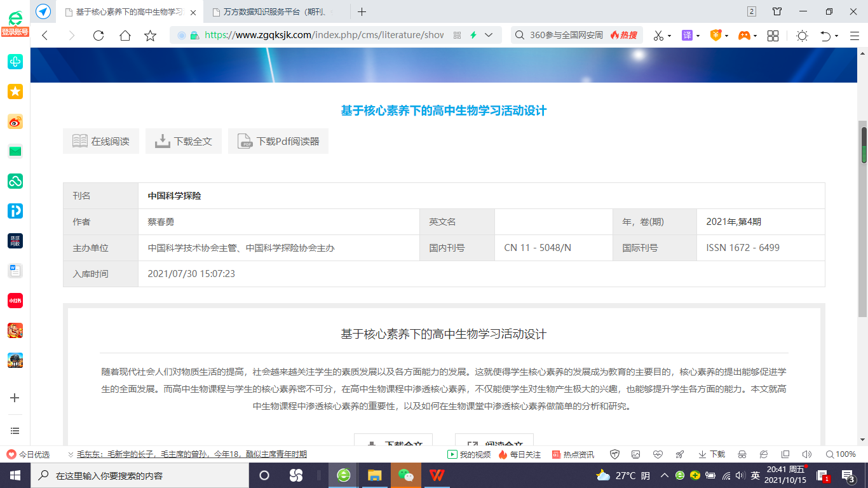Image resolution: width=868 pixels, height=488 pixels.
Task: Open the browser main menu
Action: coord(854,36)
